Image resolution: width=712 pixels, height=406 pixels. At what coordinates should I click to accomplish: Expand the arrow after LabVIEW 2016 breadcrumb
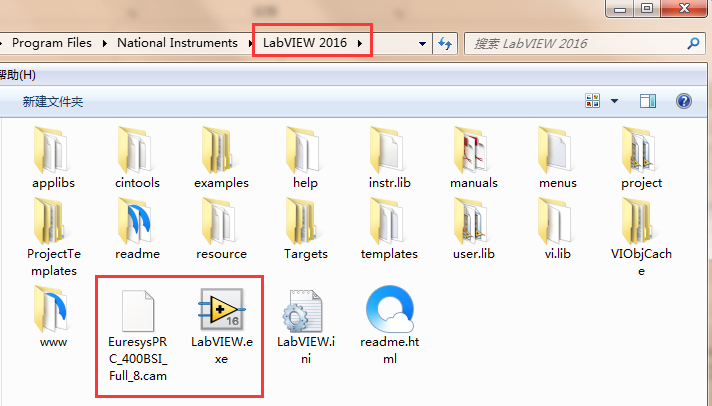tap(359, 43)
